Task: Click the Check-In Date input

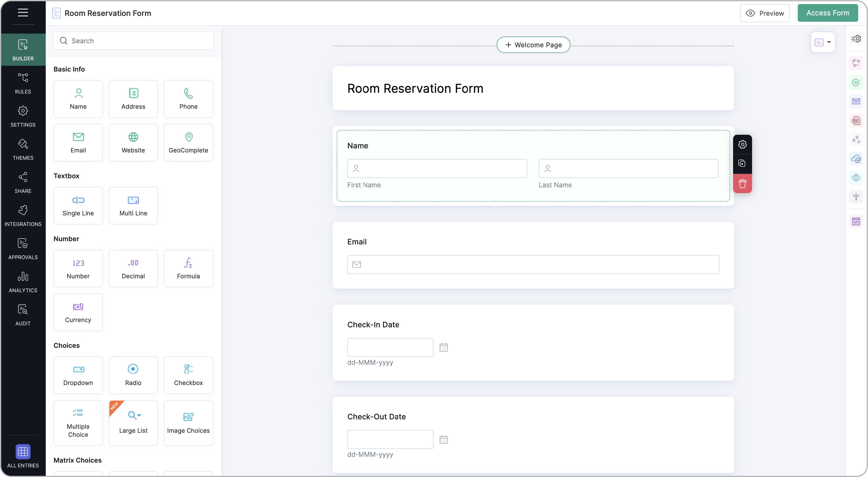Action: coord(390,348)
